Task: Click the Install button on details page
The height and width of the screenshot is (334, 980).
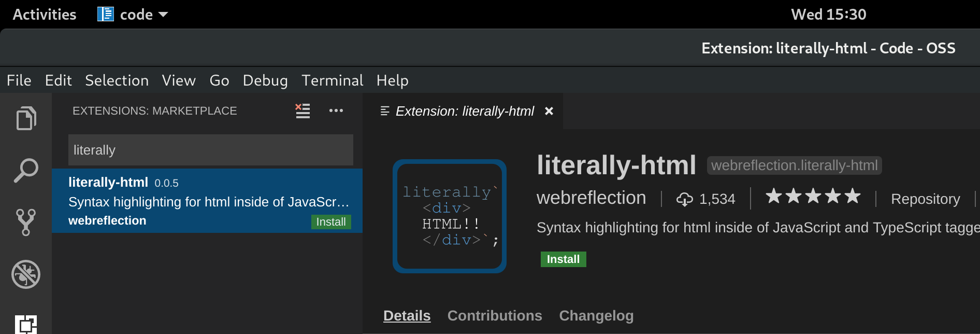Action: tap(564, 259)
